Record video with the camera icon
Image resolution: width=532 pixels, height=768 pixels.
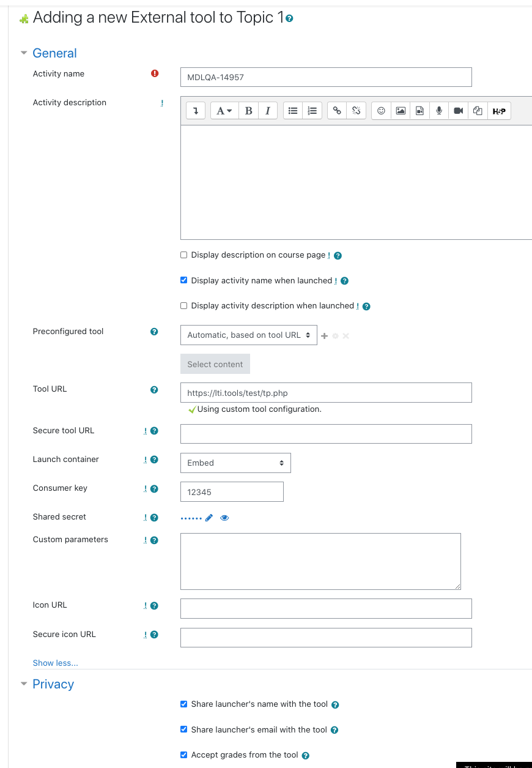459,111
